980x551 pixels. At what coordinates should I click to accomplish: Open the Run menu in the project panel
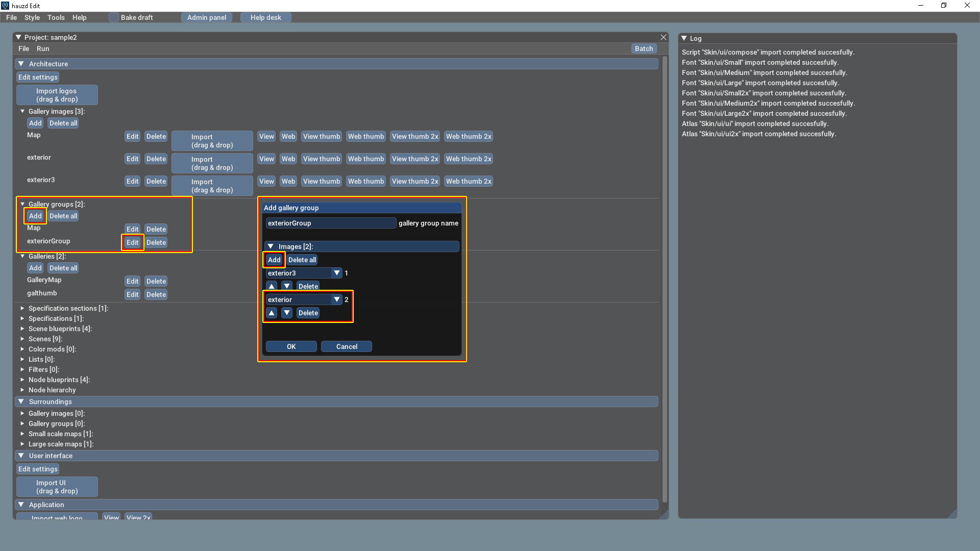click(43, 48)
